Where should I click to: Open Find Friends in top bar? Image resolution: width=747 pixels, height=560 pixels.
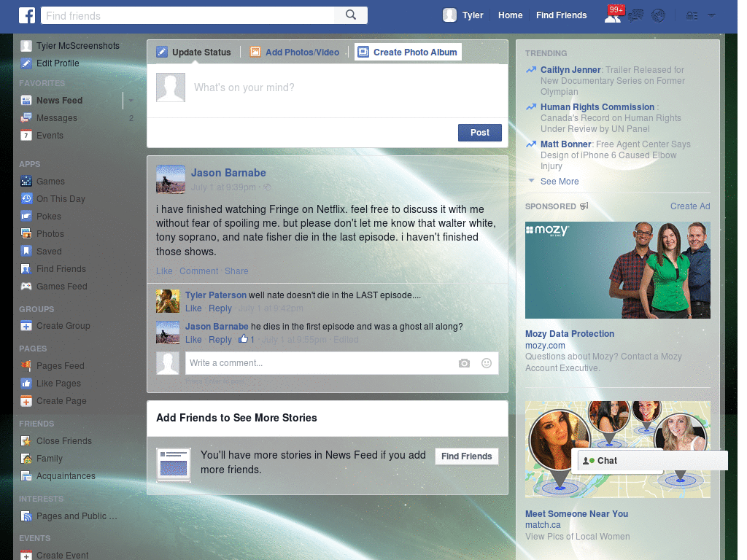(561, 15)
